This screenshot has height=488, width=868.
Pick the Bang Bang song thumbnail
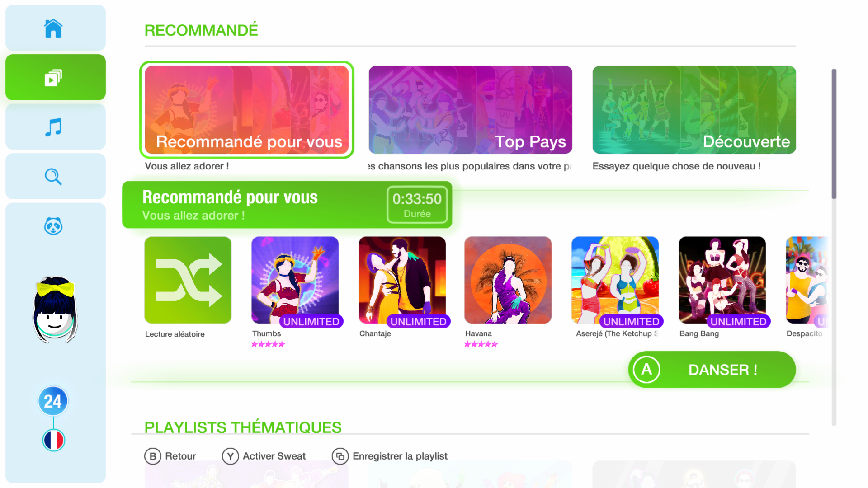tap(722, 280)
